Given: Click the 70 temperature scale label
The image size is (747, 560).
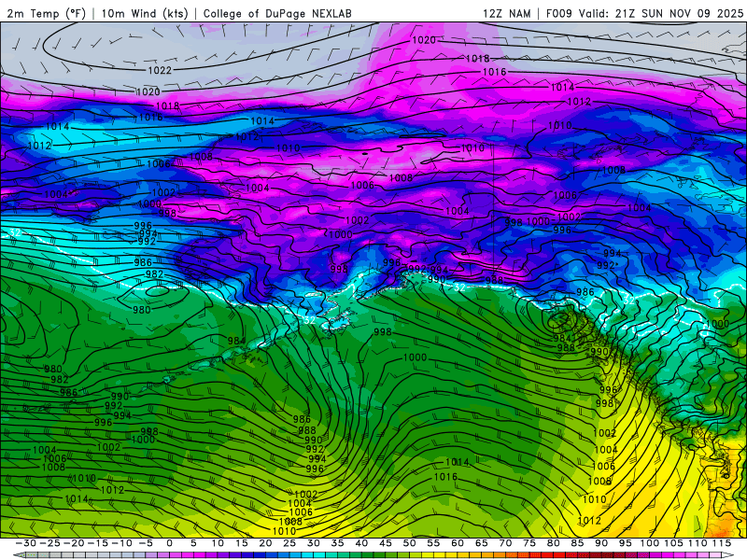Looking at the screenshot, I should pyautogui.click(x=505, y=543).
